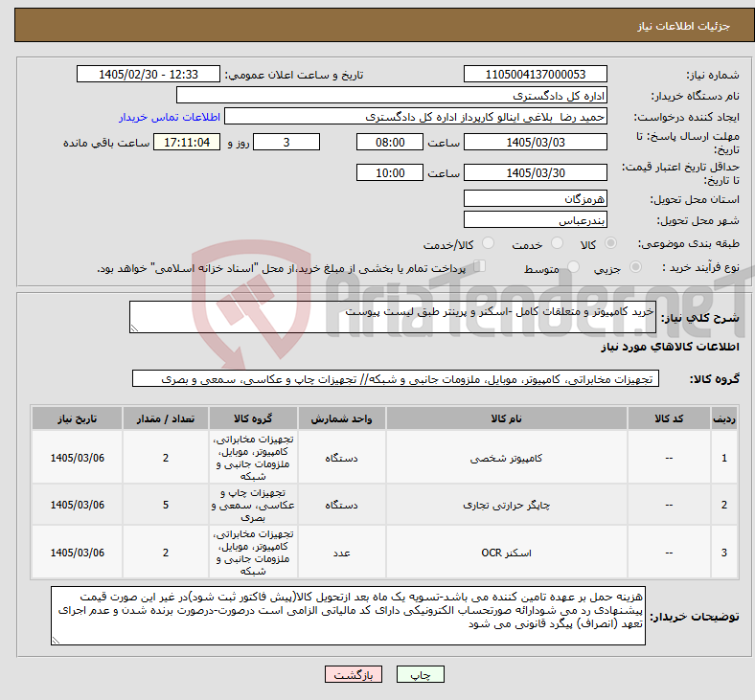755x700 pixels.
Task: Click the price validity date 1405/03/30
Action: (x=535, y=172)
